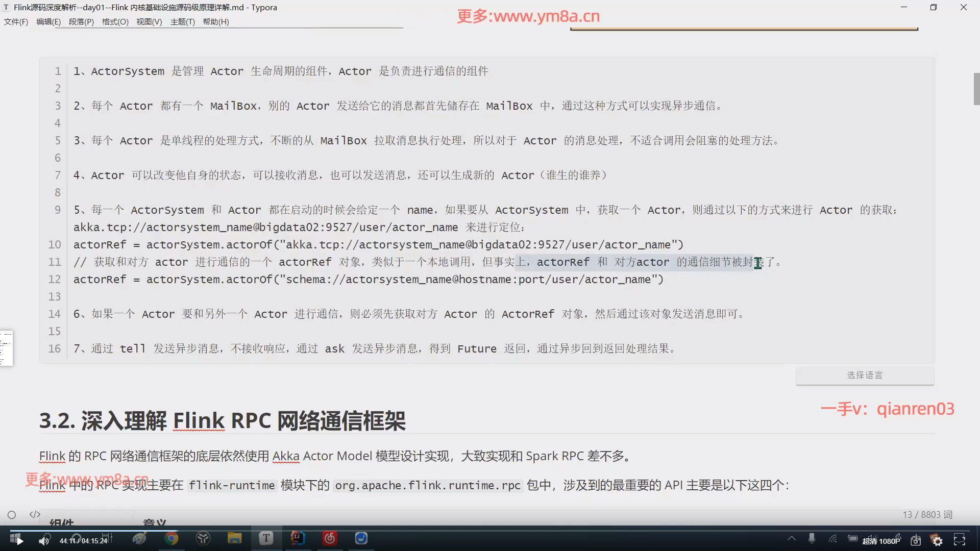980x551 pixels.
Task: Toggle Typora source code mode icon
Action: (35, 514)
